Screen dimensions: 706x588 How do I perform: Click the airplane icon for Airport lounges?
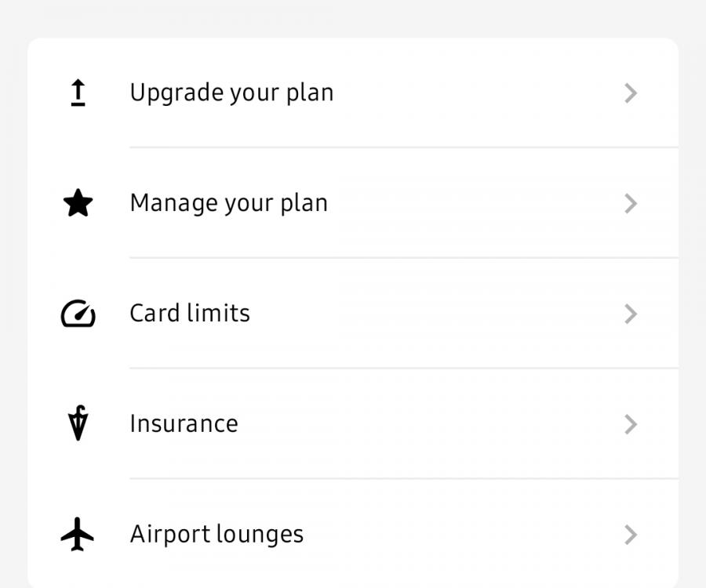point(78,534)
